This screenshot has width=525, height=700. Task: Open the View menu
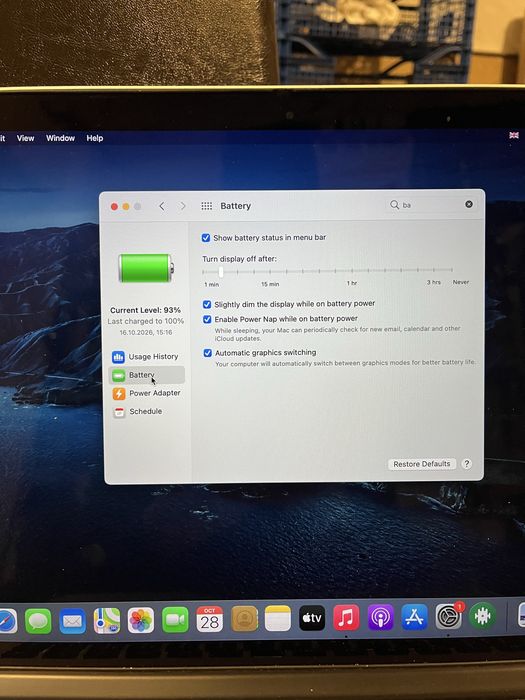25,138
